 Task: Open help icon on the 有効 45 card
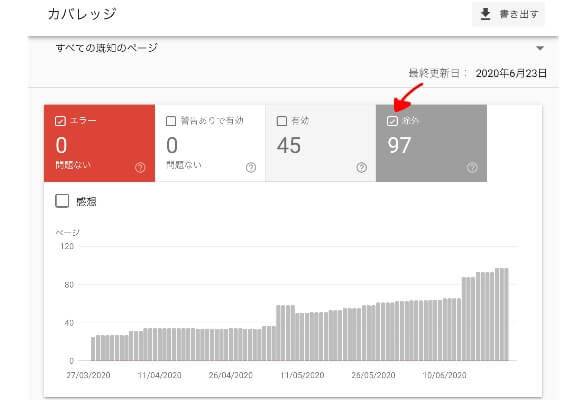(361, 167)
